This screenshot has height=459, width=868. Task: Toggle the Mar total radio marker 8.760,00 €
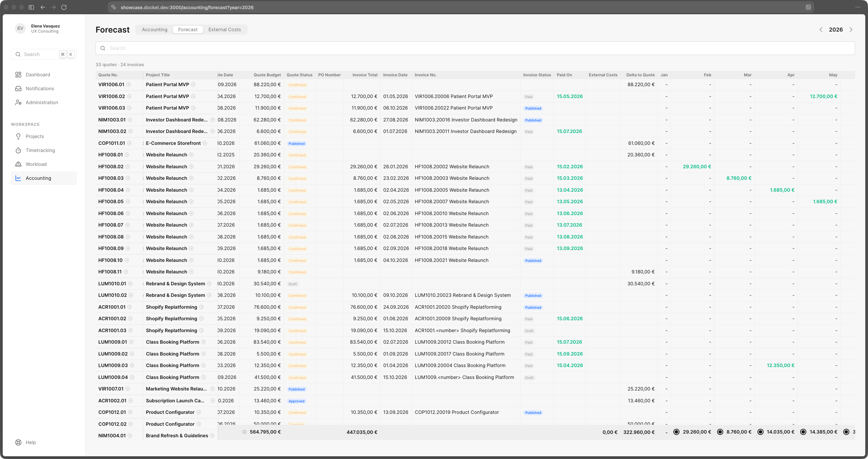(x=720, y=432)
